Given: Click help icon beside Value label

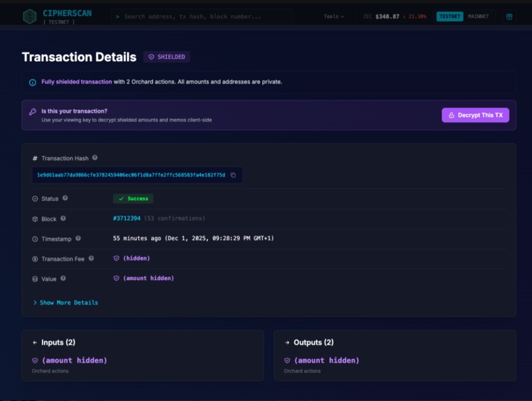Looking at the screenshot, I should 63,279.
